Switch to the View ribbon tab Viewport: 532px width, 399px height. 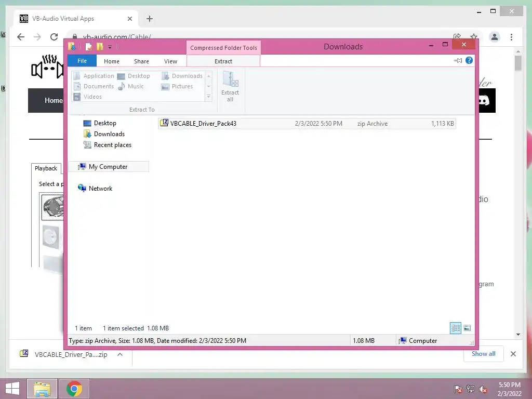(170, 61)
